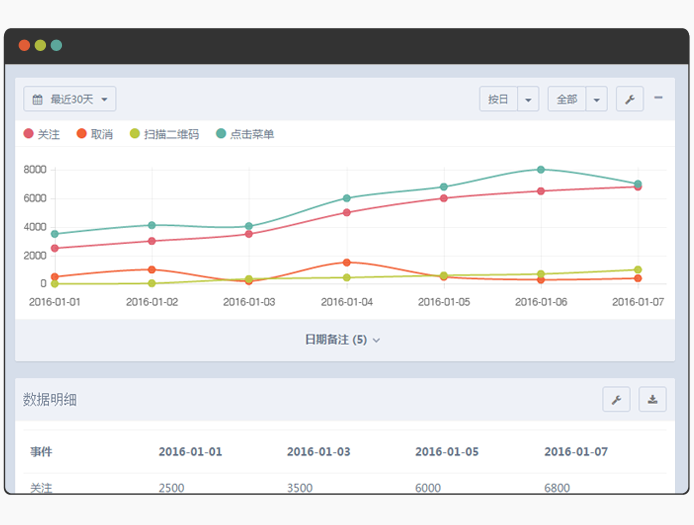This screenshot has height=525, width=694.
Task: Click the red close window button
Action: 24,45
